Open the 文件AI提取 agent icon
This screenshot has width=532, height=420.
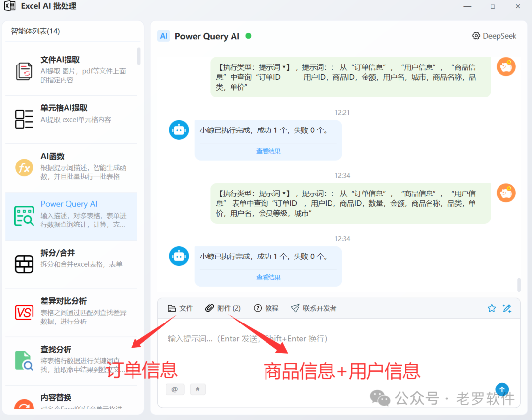point(24,71)
